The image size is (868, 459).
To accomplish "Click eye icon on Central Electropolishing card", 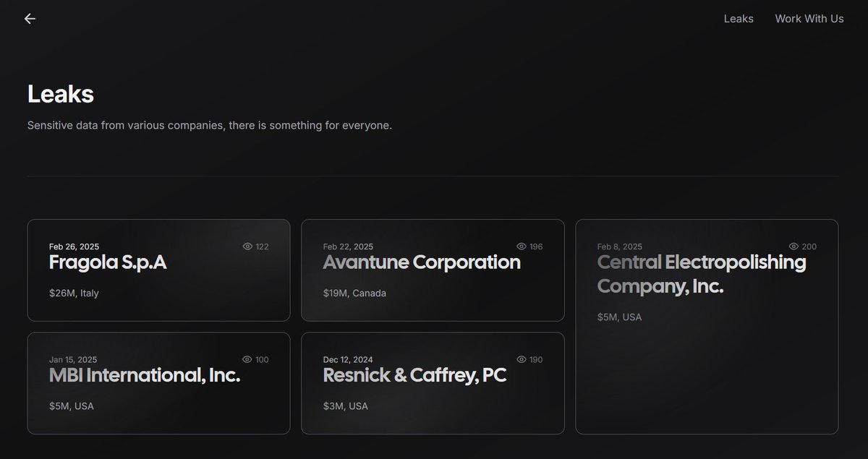I will [x=793, y=246].
